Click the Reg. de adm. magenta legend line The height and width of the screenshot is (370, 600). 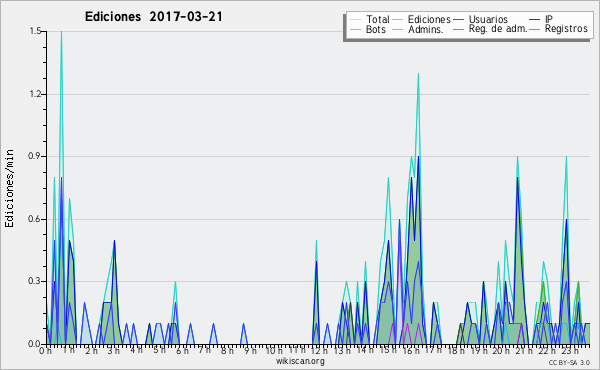click(x=458, y=29)
